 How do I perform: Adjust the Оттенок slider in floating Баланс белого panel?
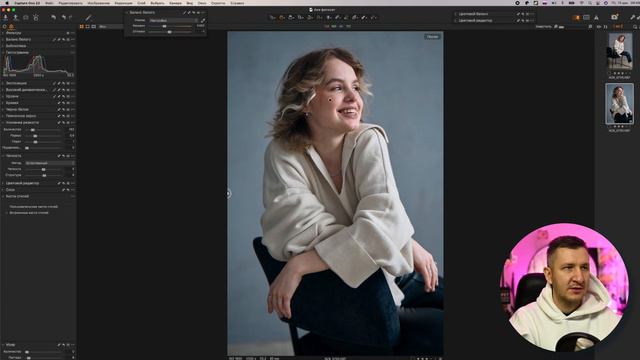click(170, 31)
